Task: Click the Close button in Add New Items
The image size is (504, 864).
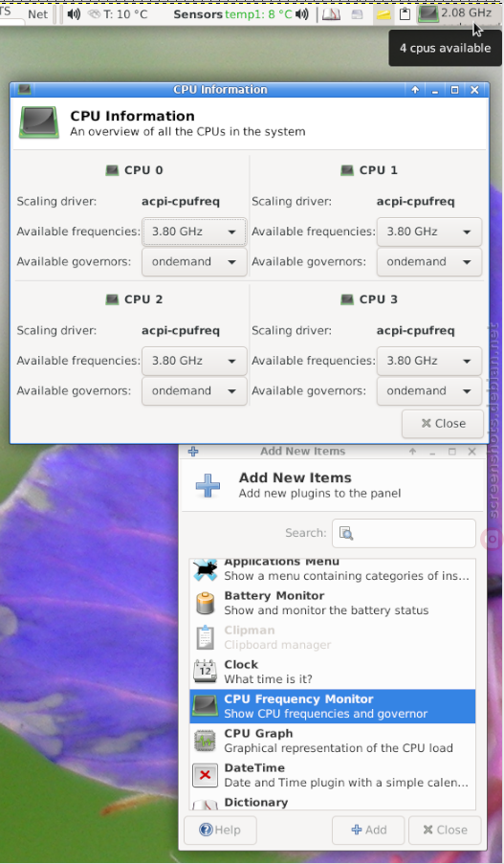Action: (445, 830)
